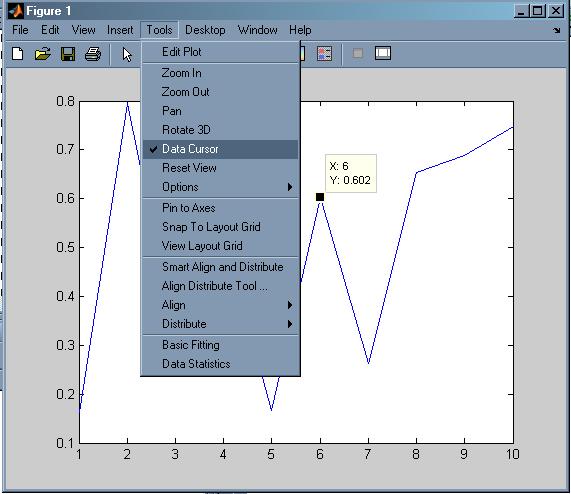The width and height of the screenshot is (571, 494).
Task: Click the New Figure toolbar icon
Action: click(17, 54)
